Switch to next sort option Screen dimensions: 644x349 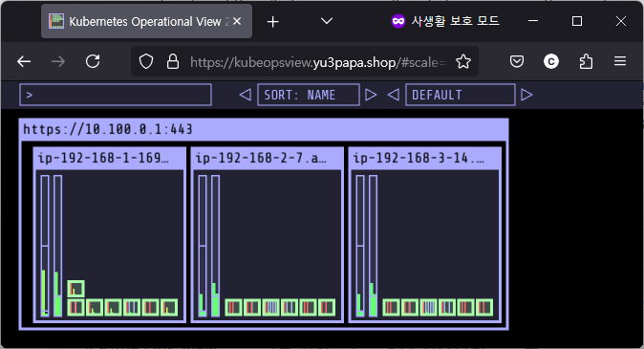point(371,95)
